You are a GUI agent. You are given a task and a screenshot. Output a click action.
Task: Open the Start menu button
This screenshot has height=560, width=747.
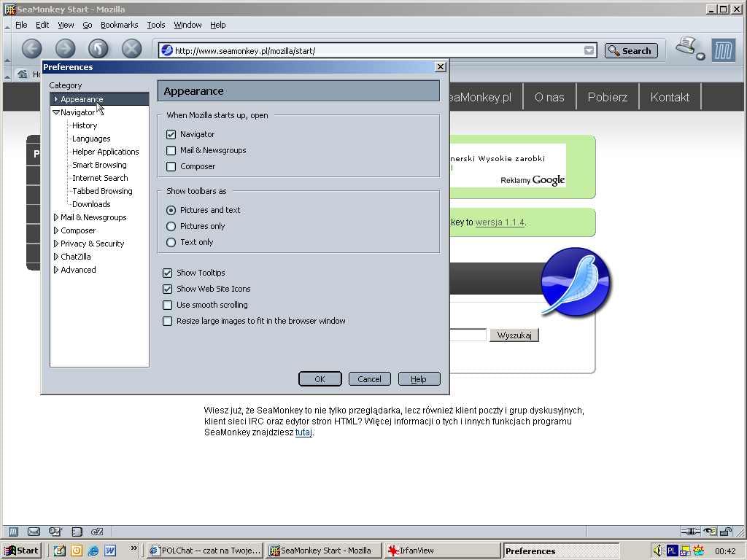22,551
